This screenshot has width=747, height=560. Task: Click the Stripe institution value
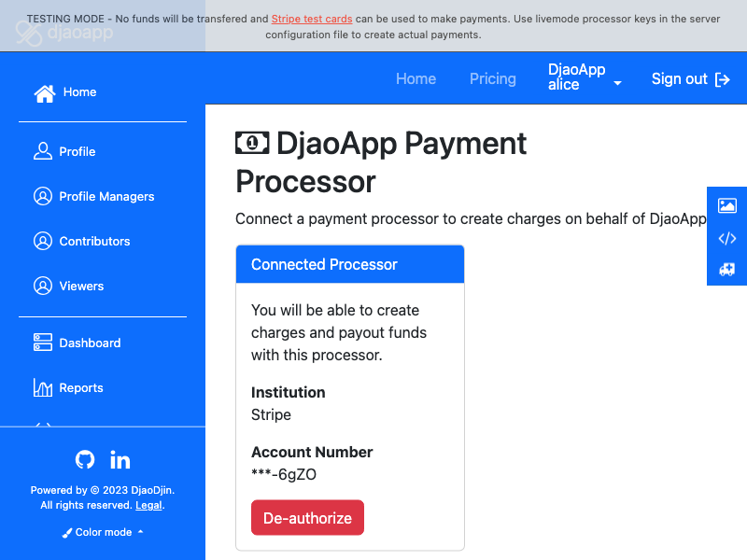271,414
